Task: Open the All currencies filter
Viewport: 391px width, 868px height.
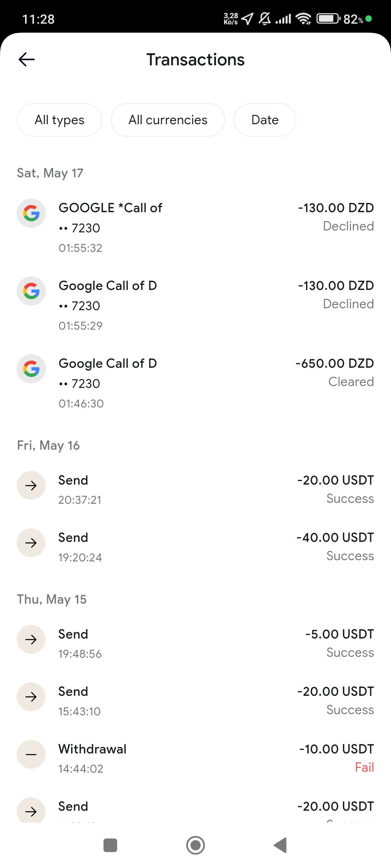Action: [x=168, y=120]
